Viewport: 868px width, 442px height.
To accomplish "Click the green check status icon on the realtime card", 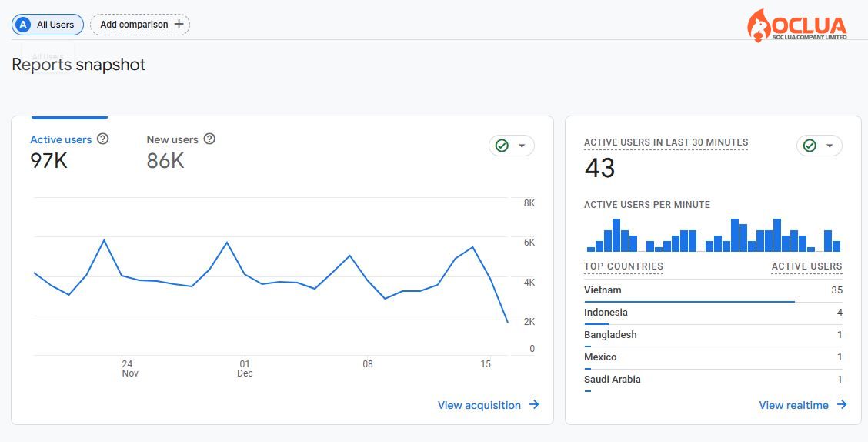I will (810, 146).
